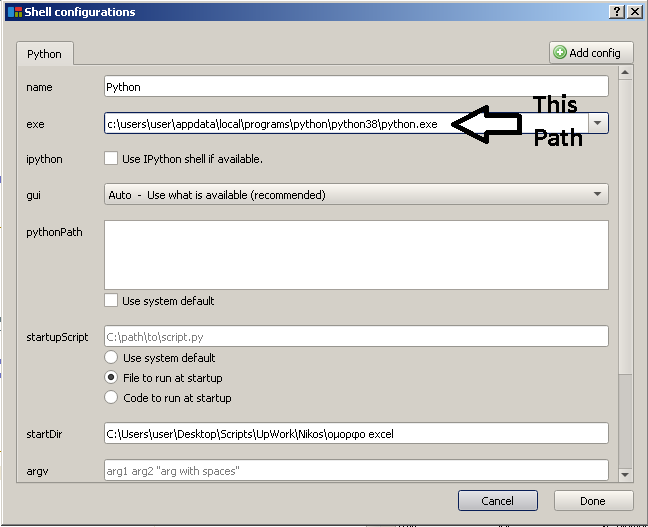Click the Add config button
The height and width of the screenshot is (527, 648).
coord(591,52)
